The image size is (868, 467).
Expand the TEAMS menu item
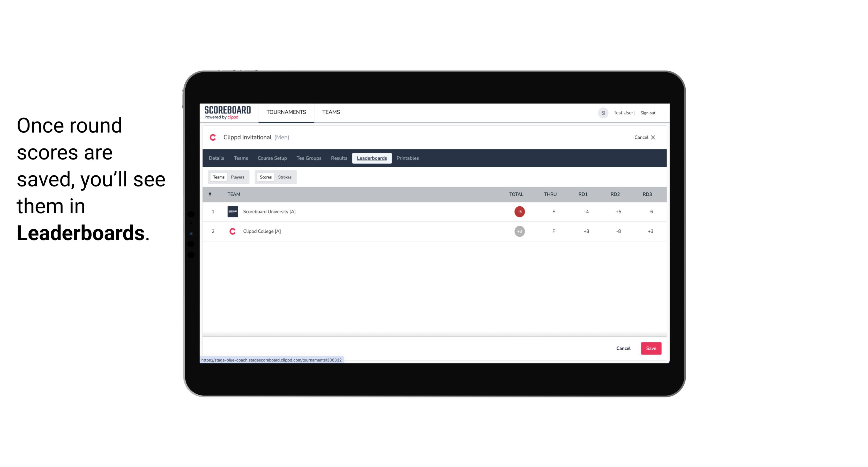(x=331, y=112)
